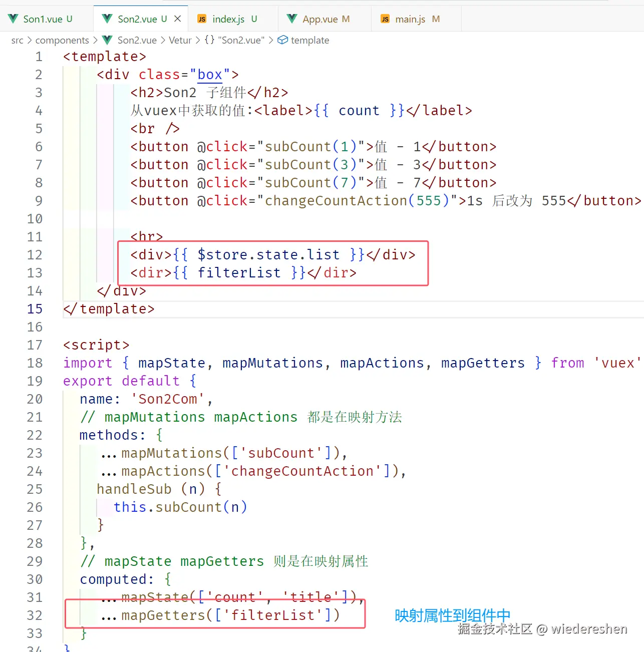
Task: Click the "box" class value
Action: click(209, 75)
